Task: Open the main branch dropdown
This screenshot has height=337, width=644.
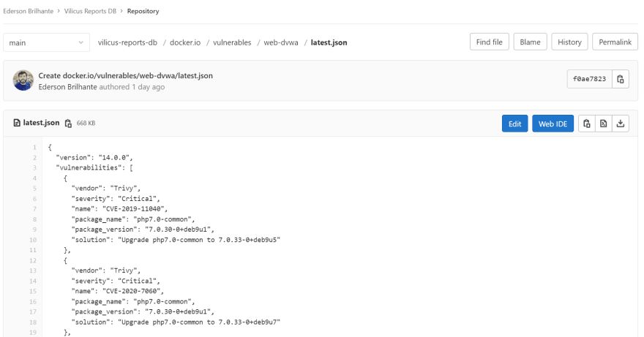Action: coord(45,42)
